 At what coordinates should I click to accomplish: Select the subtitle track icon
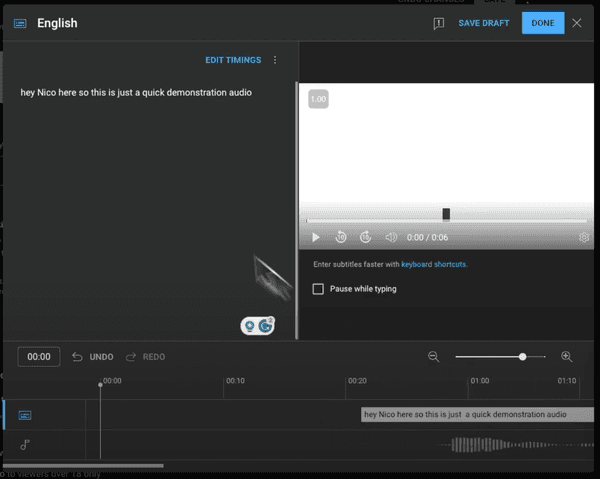[x=25, y=415]
